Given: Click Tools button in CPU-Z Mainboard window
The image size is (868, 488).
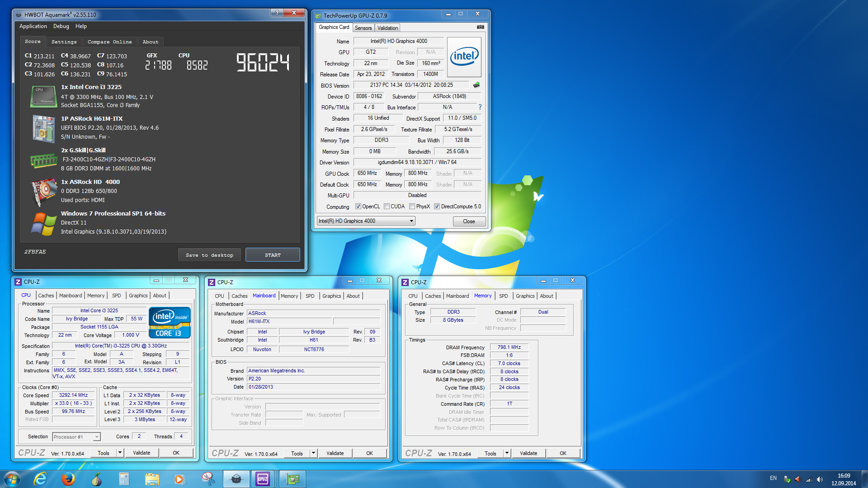Looking at the screenshot, I should (297, 453).
